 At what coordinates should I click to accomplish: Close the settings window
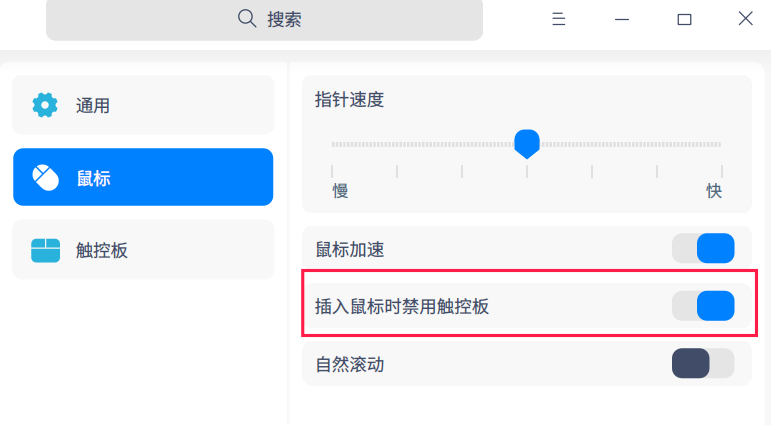coord(745,19)
